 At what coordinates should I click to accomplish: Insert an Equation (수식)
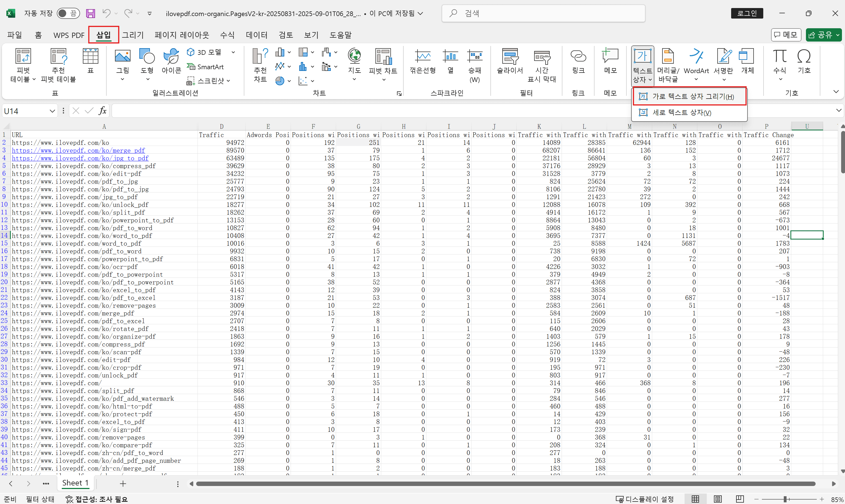click(780, 65)
